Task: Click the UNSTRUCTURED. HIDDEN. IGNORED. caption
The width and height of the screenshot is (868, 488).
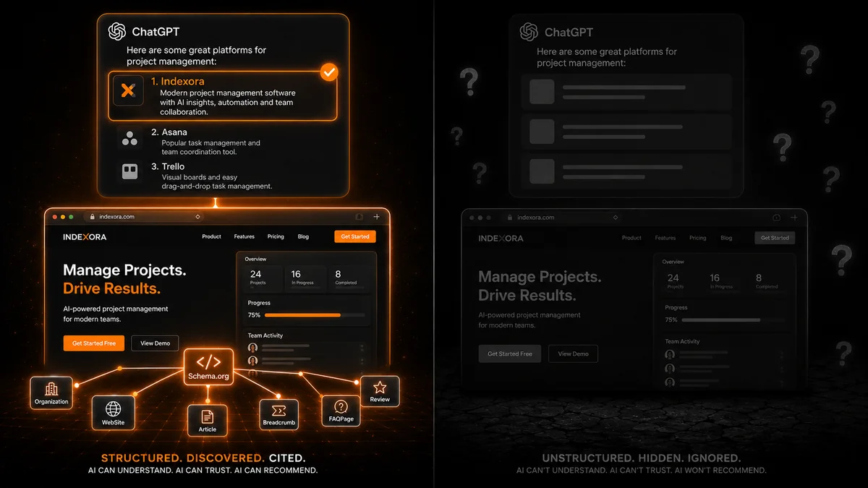Action: pos(642,458)
